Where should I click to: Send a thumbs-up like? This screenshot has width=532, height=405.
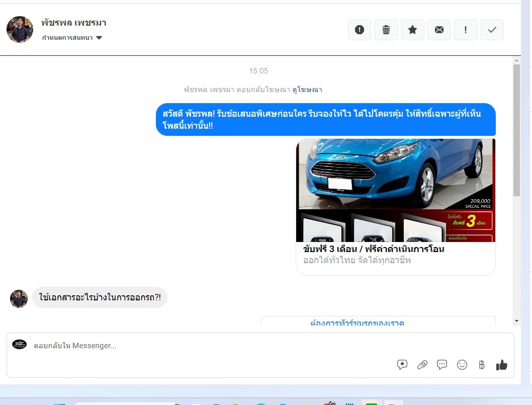[x=502, y=365]
